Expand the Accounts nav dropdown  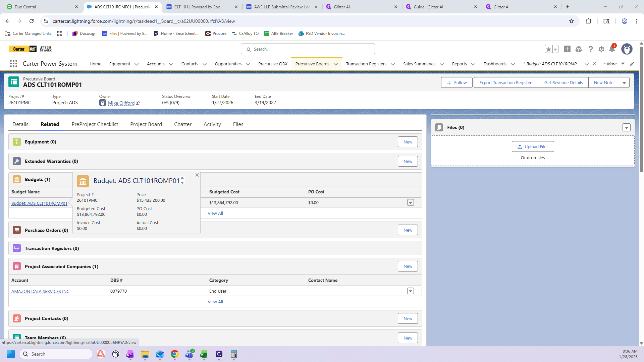[171, 64]
